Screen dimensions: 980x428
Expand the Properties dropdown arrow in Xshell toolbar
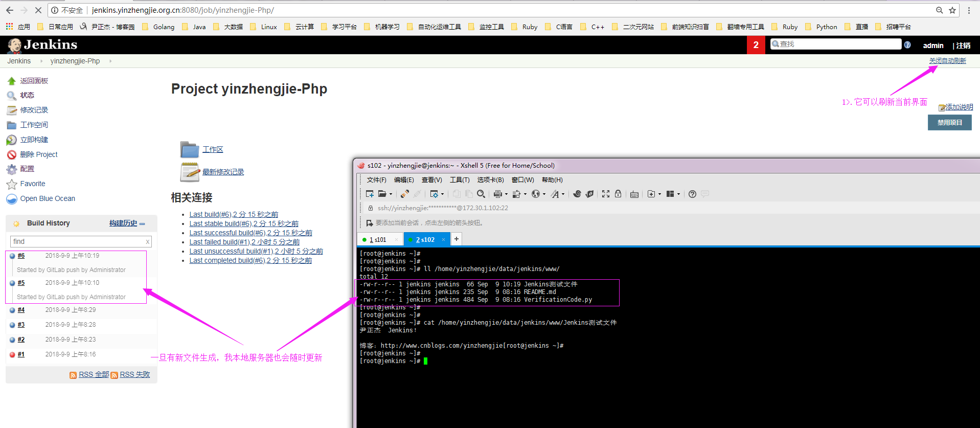tap(442, 194)
